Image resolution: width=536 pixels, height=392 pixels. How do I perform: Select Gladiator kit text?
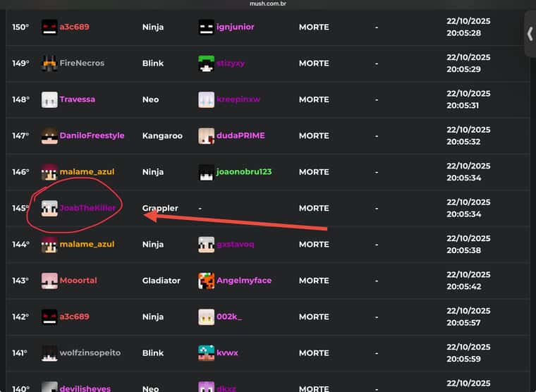click(161, 281)
